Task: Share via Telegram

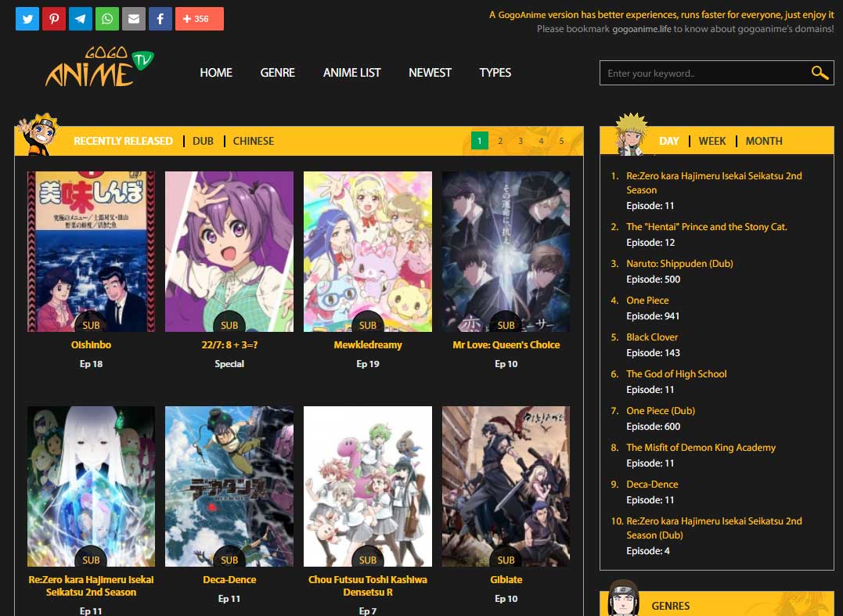Action: tap(80, 18)
